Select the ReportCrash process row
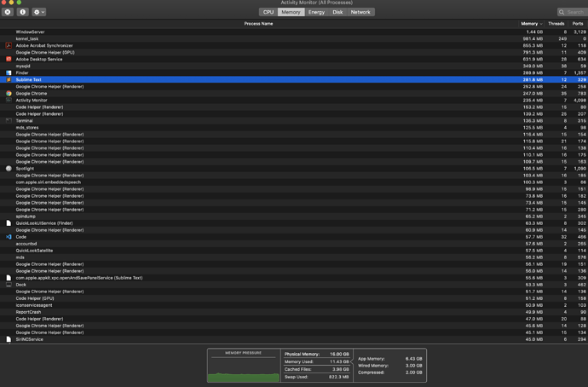Image resolution: width=588 pixels, height=387 pixels. (294, 312)
